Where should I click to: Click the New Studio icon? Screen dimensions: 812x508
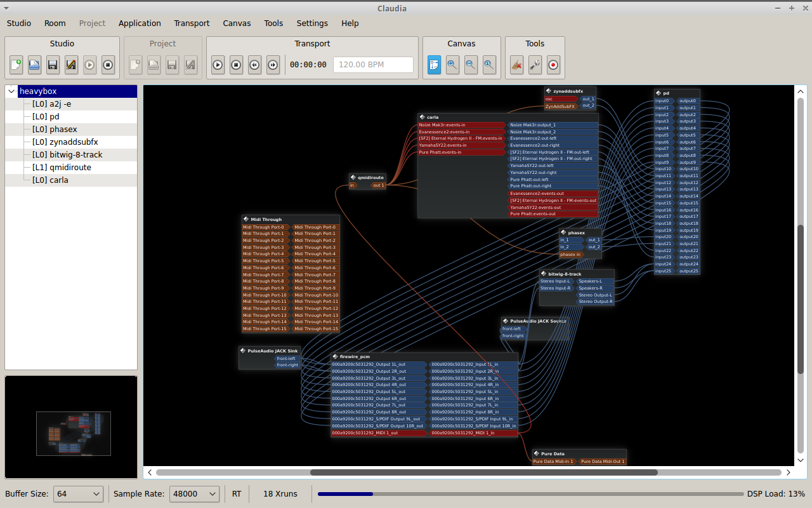16,64
